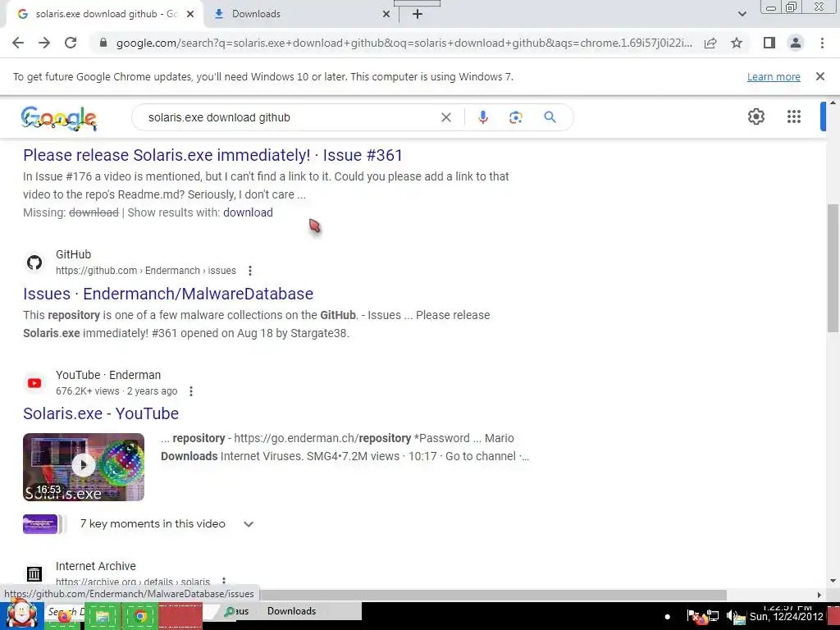Play the Solaris.exe video thumbnail
The height and width of the screenshot is (630, 840).
84,467
